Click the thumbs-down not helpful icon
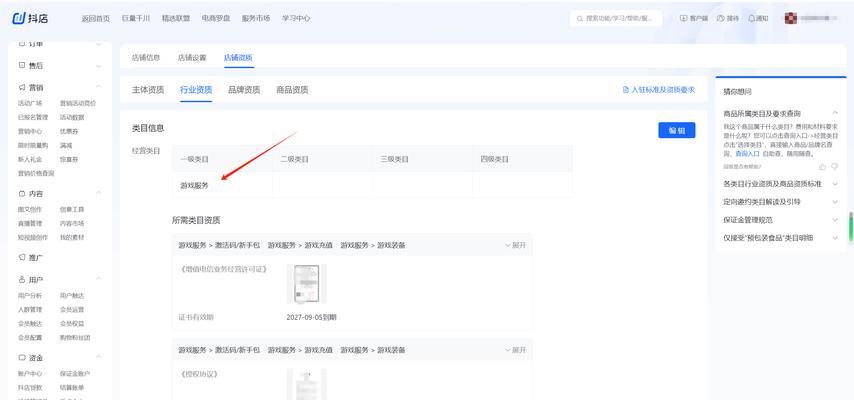Screen dimensions: 854x400 pyautogui.click(x=835, y=167)
